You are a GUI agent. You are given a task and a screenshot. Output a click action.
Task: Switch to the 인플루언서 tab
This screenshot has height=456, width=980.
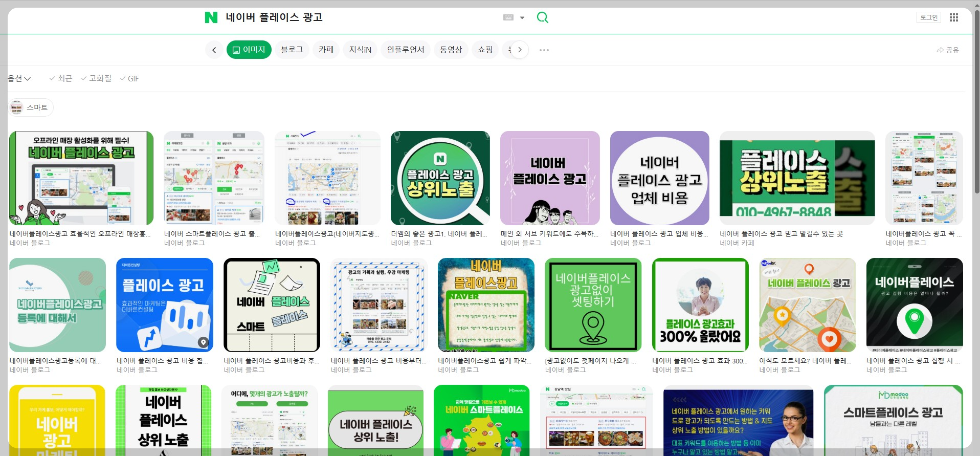pyautogui.click(x=406, y=50)
